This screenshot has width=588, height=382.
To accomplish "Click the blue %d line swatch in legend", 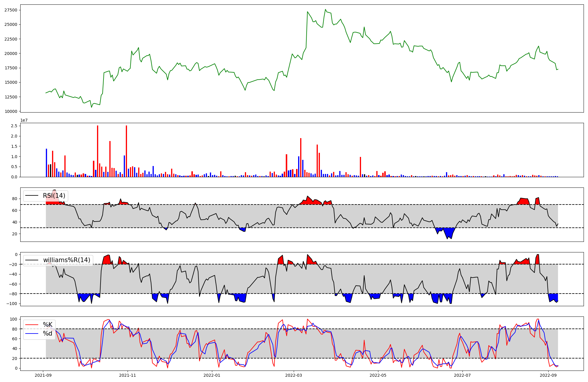I will tap(32, 334).
